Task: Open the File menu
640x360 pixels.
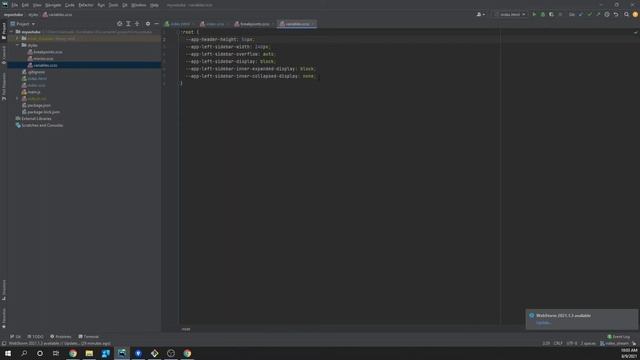Action: 14,5
